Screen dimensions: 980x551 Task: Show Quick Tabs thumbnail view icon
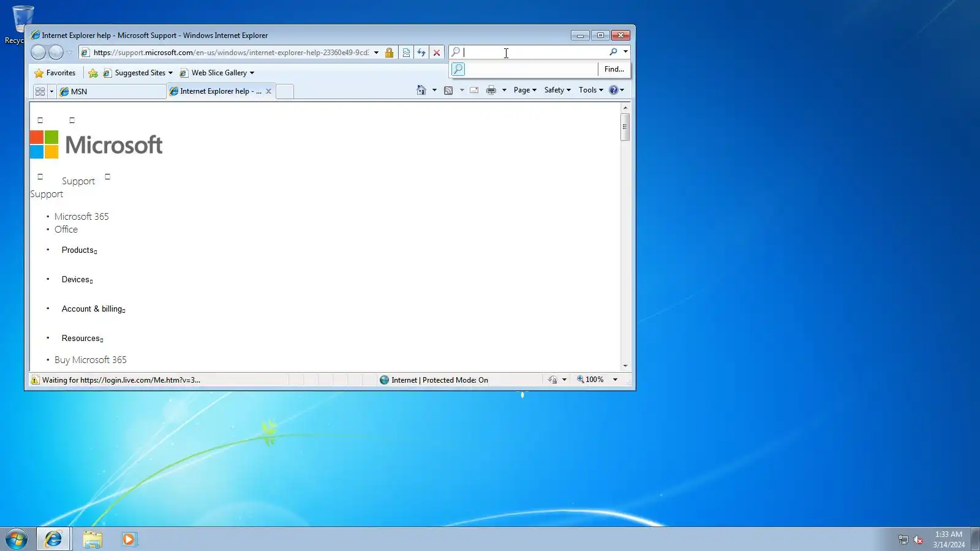[x=40, y=91]
